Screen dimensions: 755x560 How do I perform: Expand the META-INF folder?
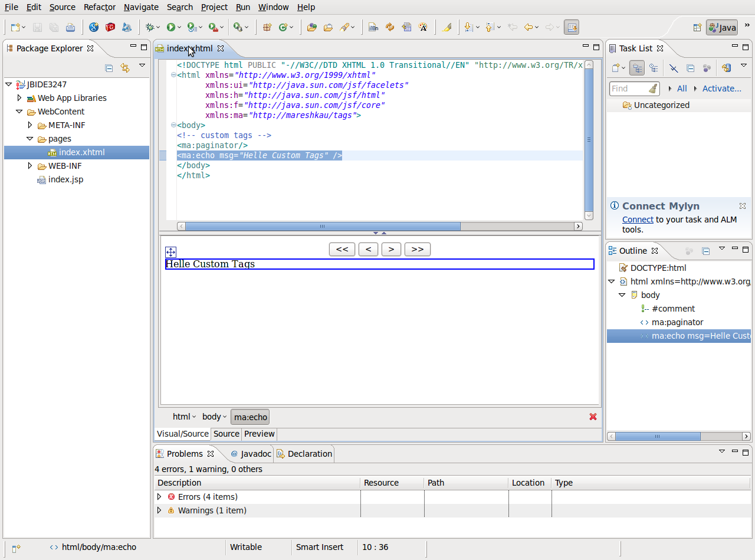click(30, 125)
